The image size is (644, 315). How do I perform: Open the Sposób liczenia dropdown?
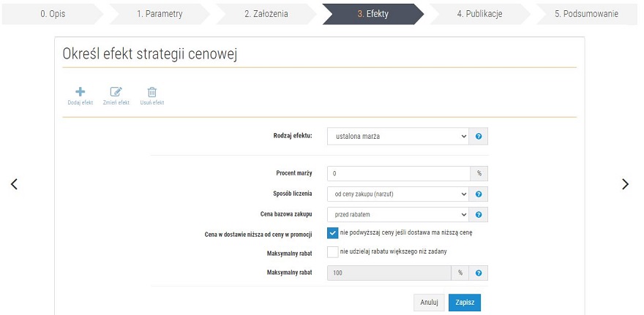coord(398,194)
